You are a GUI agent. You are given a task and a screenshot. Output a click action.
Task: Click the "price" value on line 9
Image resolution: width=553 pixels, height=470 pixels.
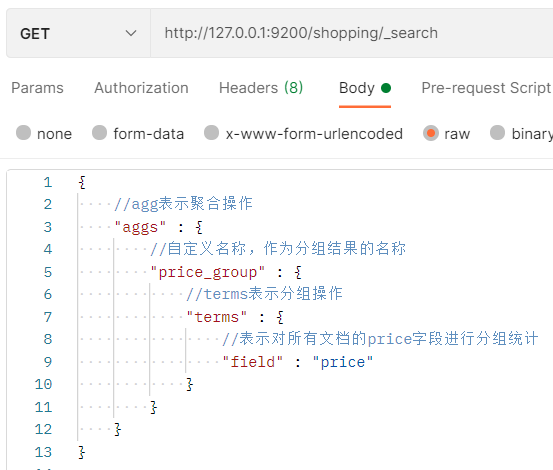342,362
